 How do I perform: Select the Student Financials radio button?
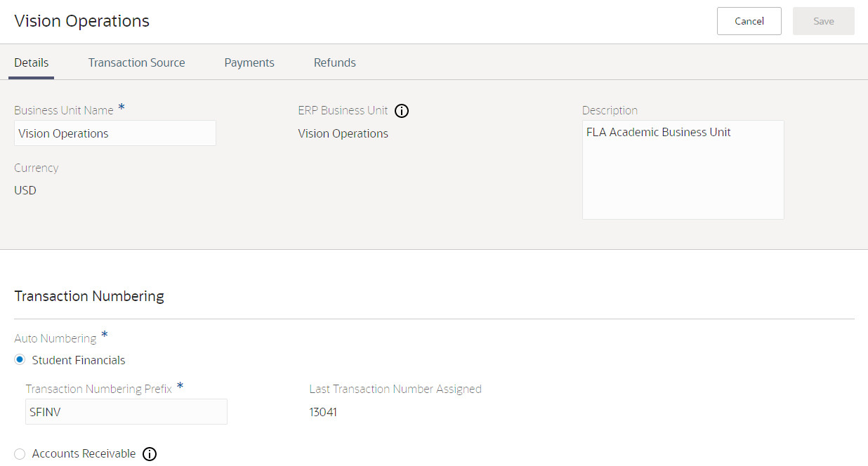coord(20,360)
